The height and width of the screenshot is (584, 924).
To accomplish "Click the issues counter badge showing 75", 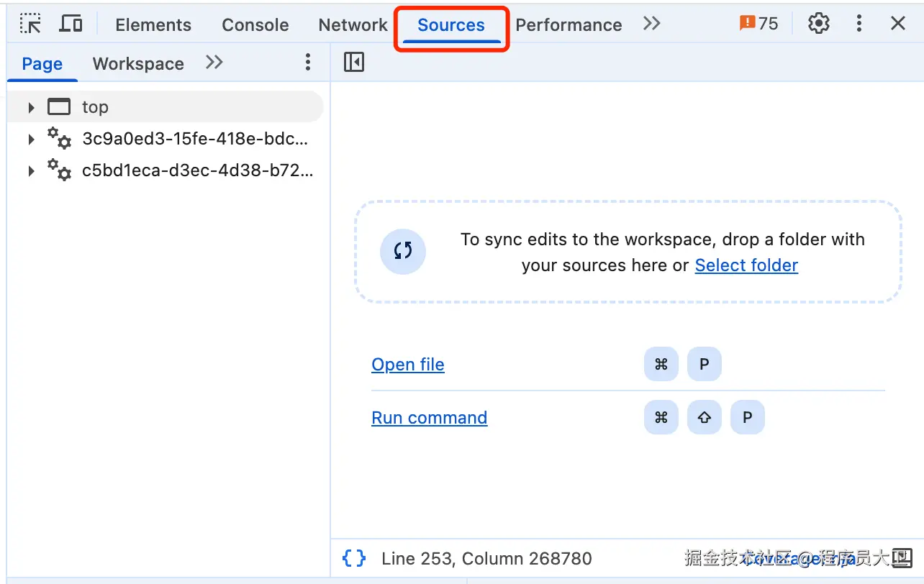I will (x=758, y=24).
